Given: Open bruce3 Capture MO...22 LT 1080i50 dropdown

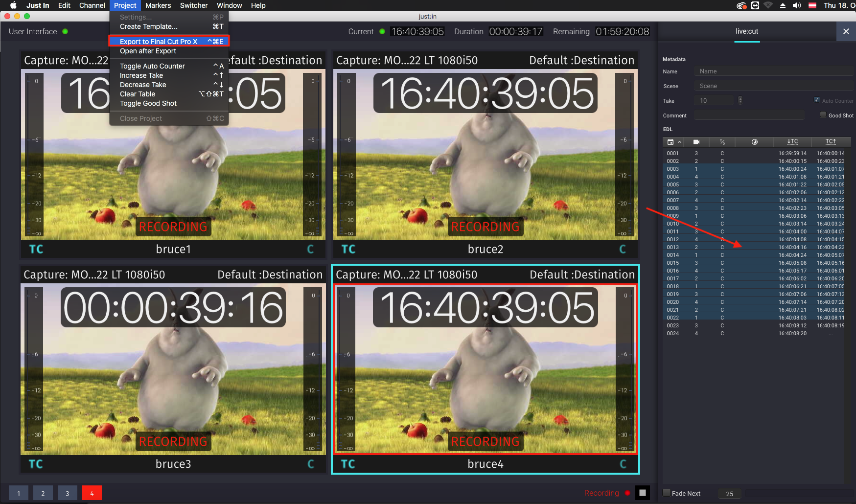Looking at the screenshot, I should pyautogui.click(x=94, y=275).
